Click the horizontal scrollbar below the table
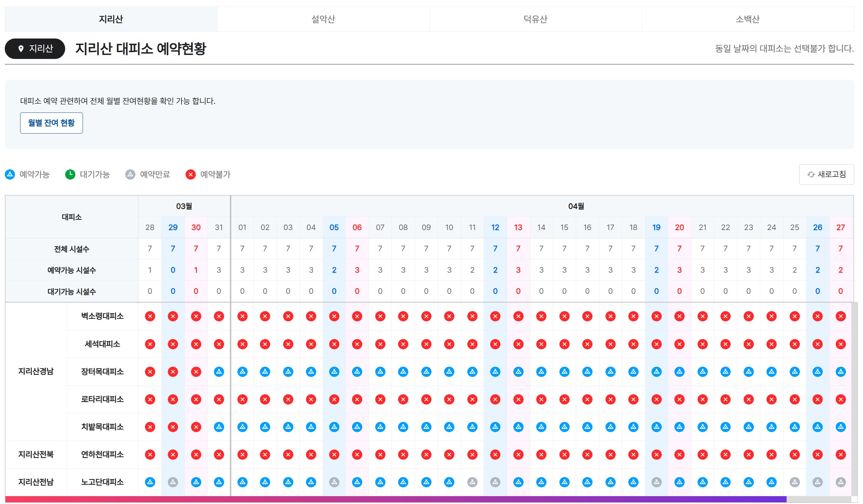The height and width of the screenshot is (504, 863). 394,500
